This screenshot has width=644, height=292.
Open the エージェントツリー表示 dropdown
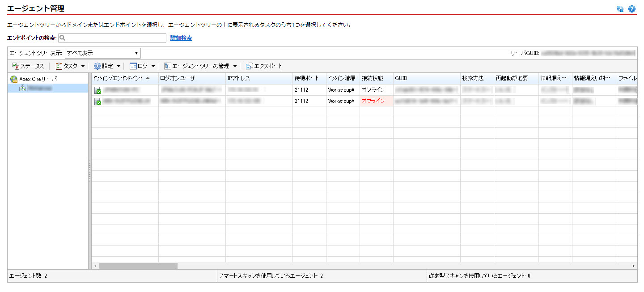point(102,53)
